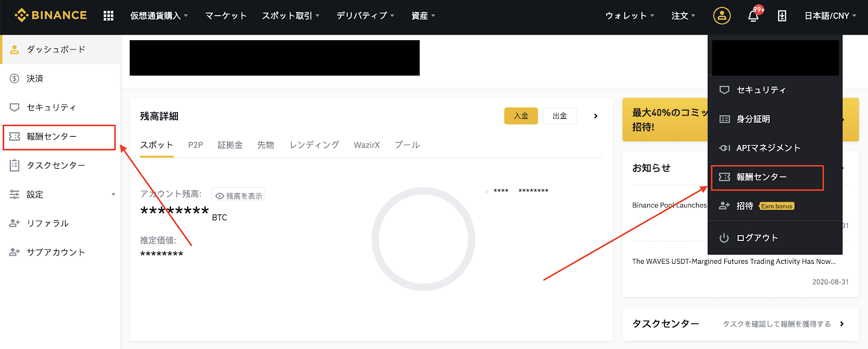
Task: Open the WAVES USDT-Margined Futures announcement
Action: (734, 262)
